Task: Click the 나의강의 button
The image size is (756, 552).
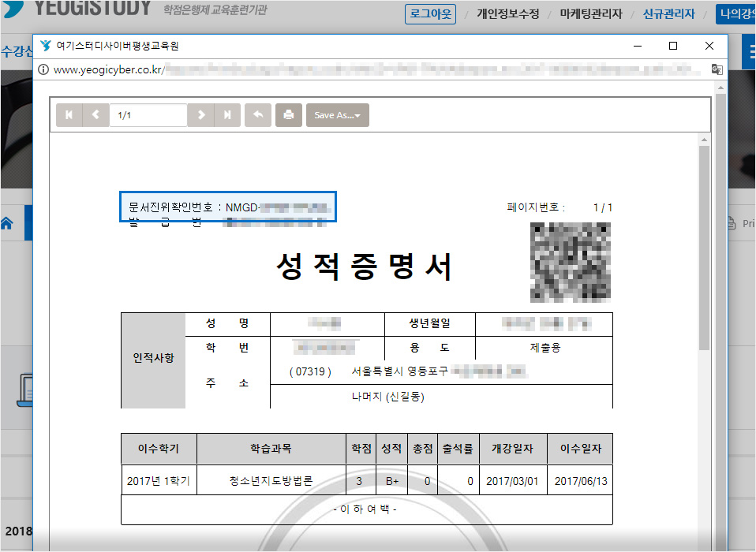Action: pos(737,14)
